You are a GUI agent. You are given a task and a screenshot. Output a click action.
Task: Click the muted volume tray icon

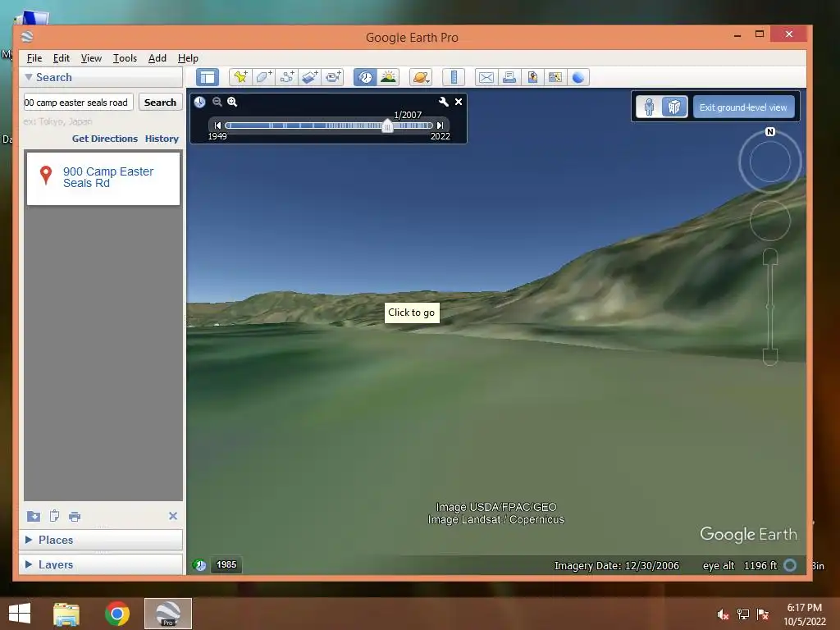click(723, 614)
